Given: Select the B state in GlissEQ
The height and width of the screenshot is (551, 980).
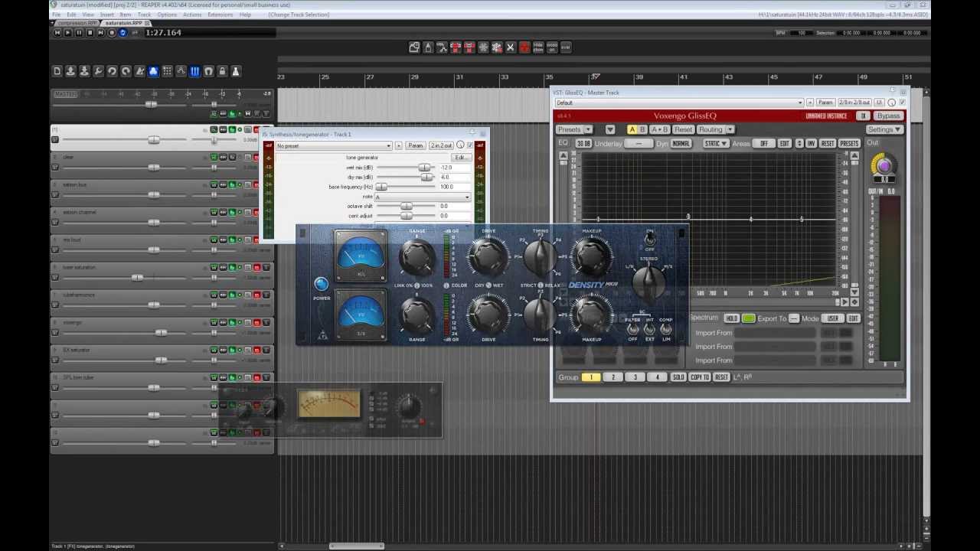Looking at the screenshot, I should (642, 129).
